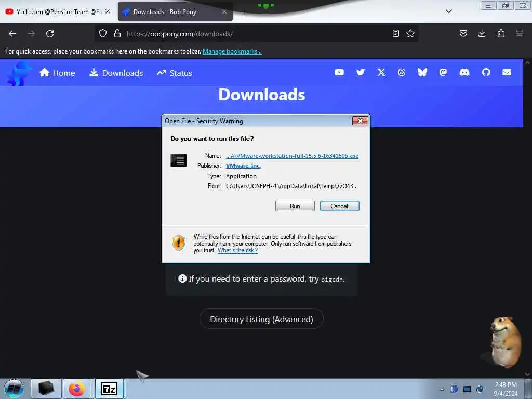532x399 pixels.
Task: Open the What's the risk? link
Action: point(237,250)
